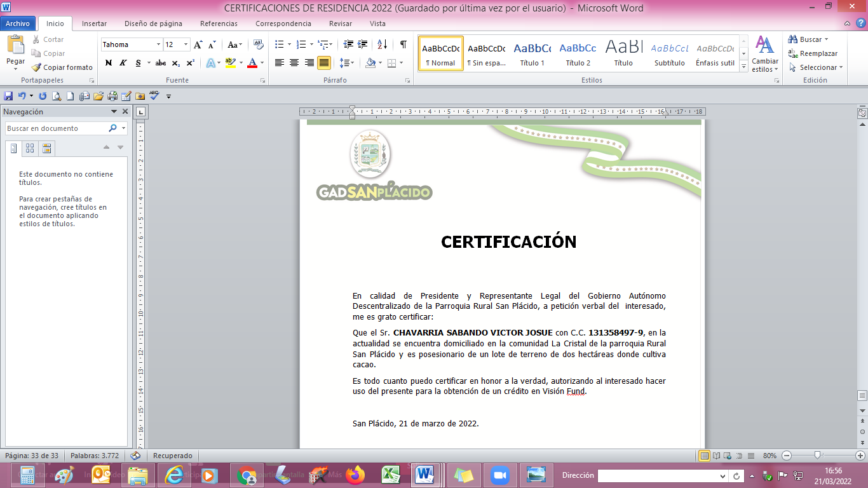Click the Save icon in quick access toolbar
Image resolution: width=868 pixels, height=488 pixels.
[x=8, y=96]
